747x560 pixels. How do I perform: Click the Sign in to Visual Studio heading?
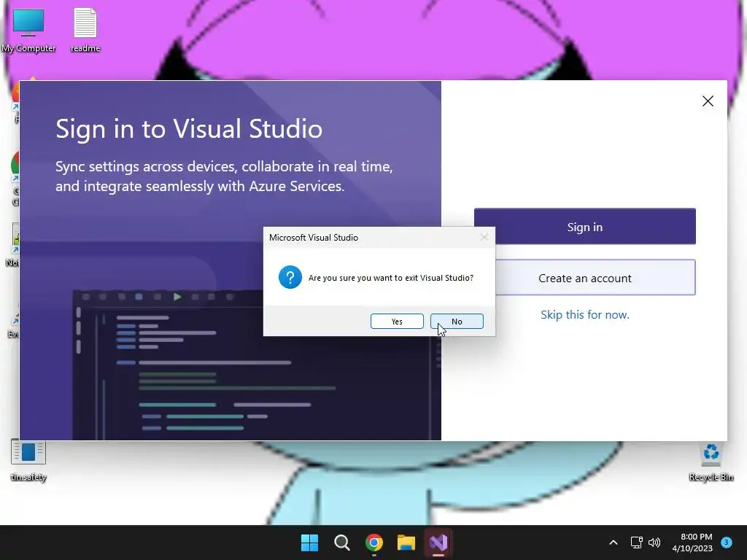click(189, 128)
